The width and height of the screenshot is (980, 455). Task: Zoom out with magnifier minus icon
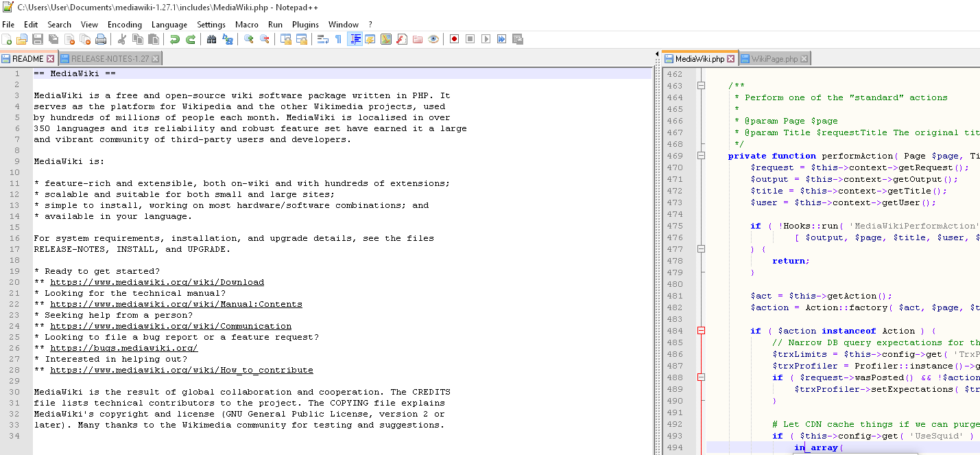coord(264,39)
